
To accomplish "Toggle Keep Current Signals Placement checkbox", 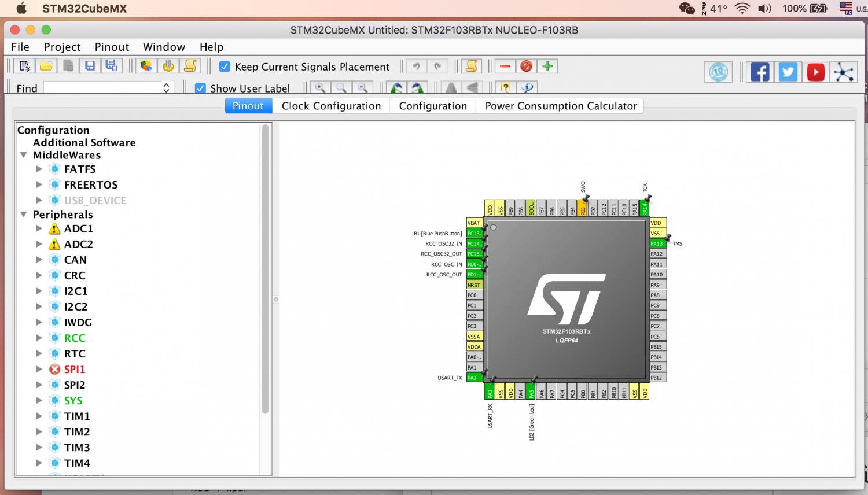I will tap(225, 67).
